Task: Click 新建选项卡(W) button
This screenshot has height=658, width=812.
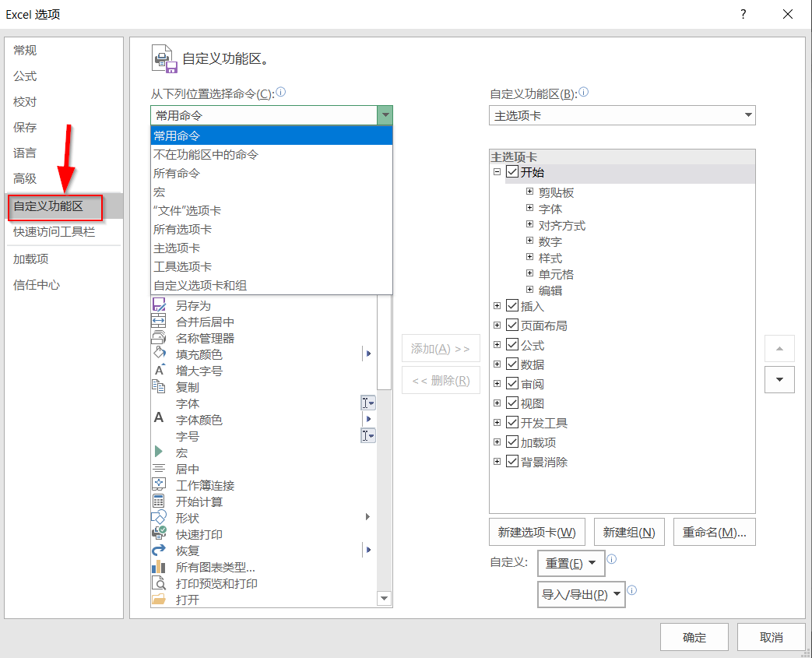Action: [537, 532]
